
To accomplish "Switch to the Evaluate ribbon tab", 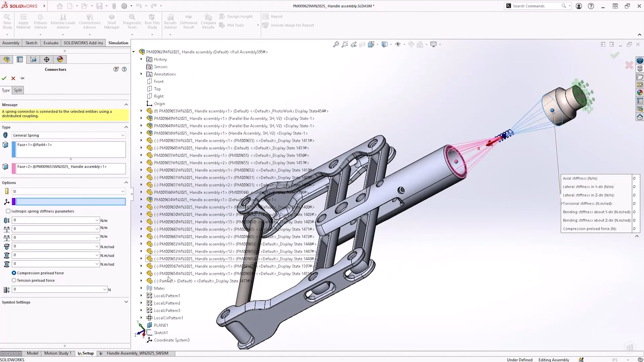I will point(51,43).
